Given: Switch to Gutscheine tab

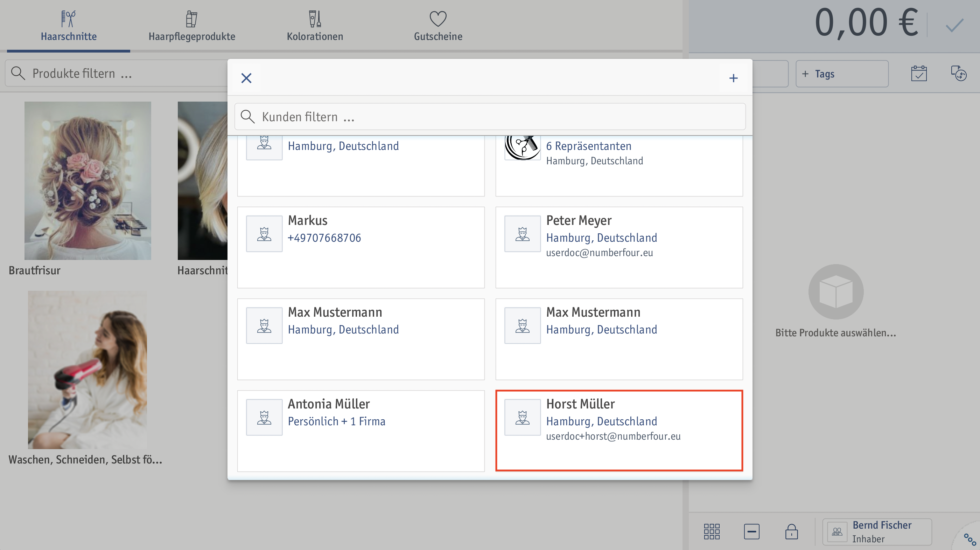Looking at the screenshot, I should [438, 26].
